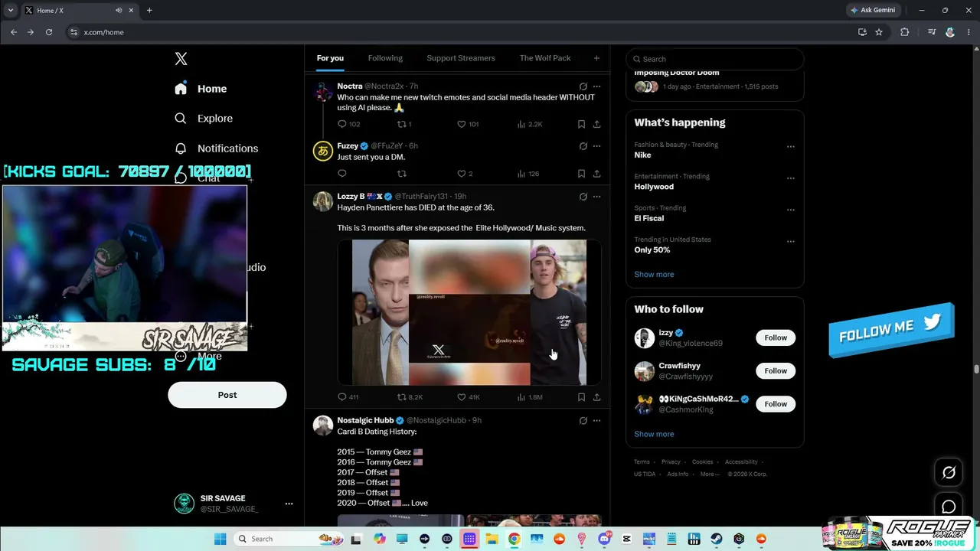Viewport: 980px width, 551px height.
Task: Open the Support Streamers tab
Action: click(461, 58)
